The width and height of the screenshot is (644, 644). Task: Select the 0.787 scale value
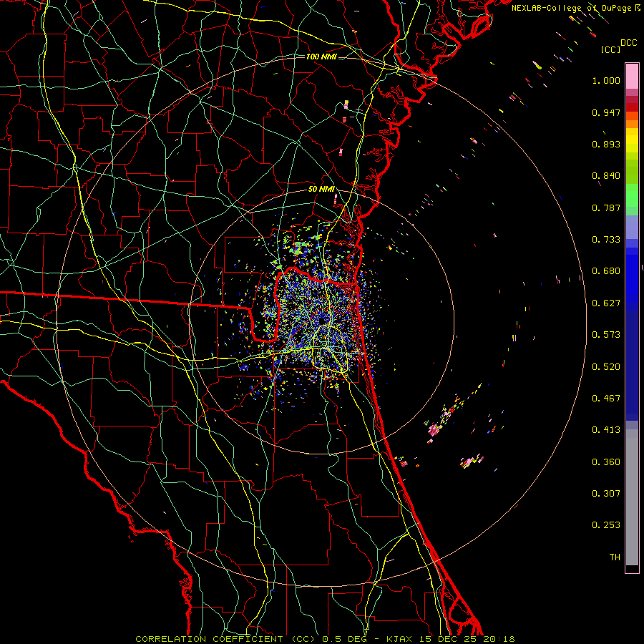606,208
